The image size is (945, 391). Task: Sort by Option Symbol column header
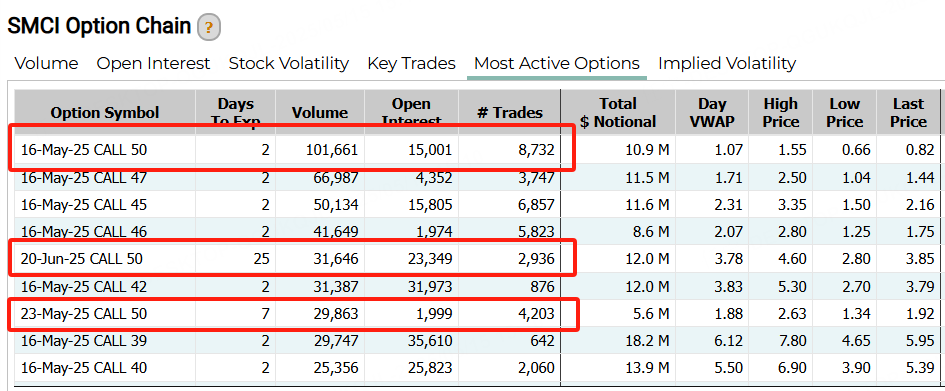(x=105, y=113)
